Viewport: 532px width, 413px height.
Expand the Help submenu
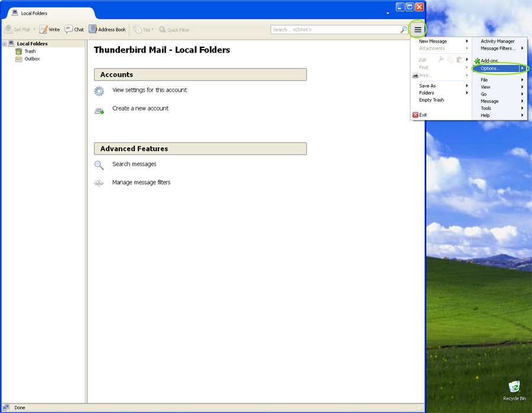499,116
